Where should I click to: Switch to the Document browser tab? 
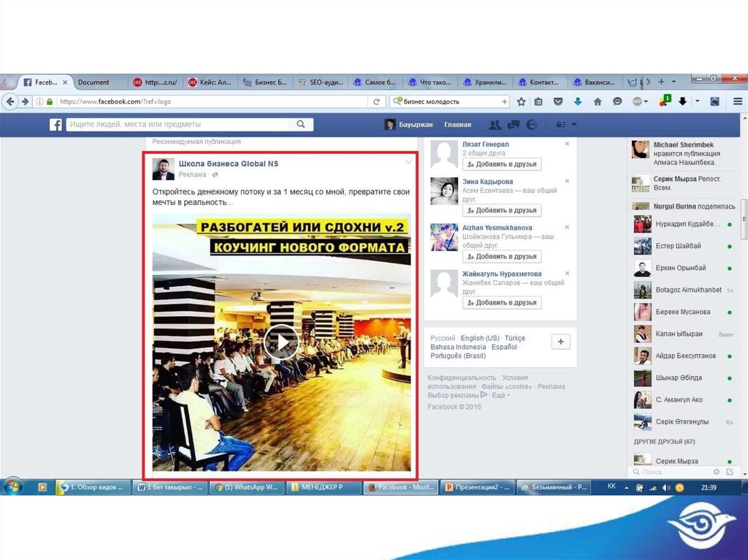tap(93, 82)
